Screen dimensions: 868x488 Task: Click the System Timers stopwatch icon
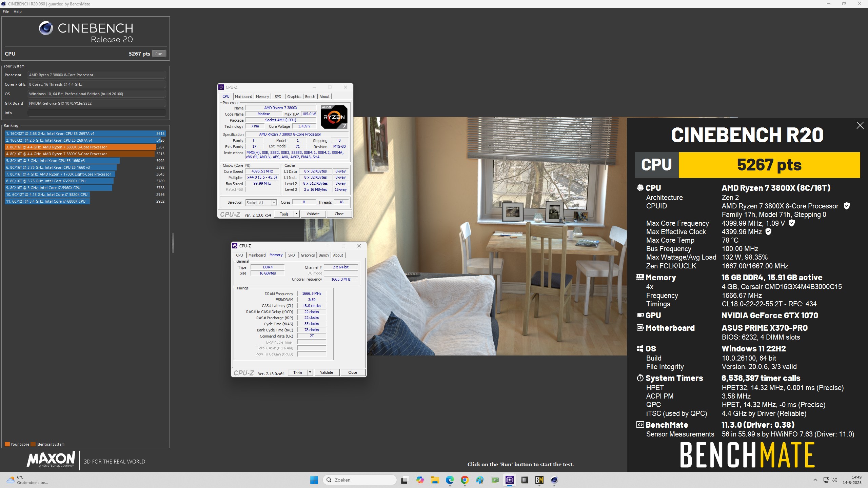pyautogui.click(x=640, y=378)
